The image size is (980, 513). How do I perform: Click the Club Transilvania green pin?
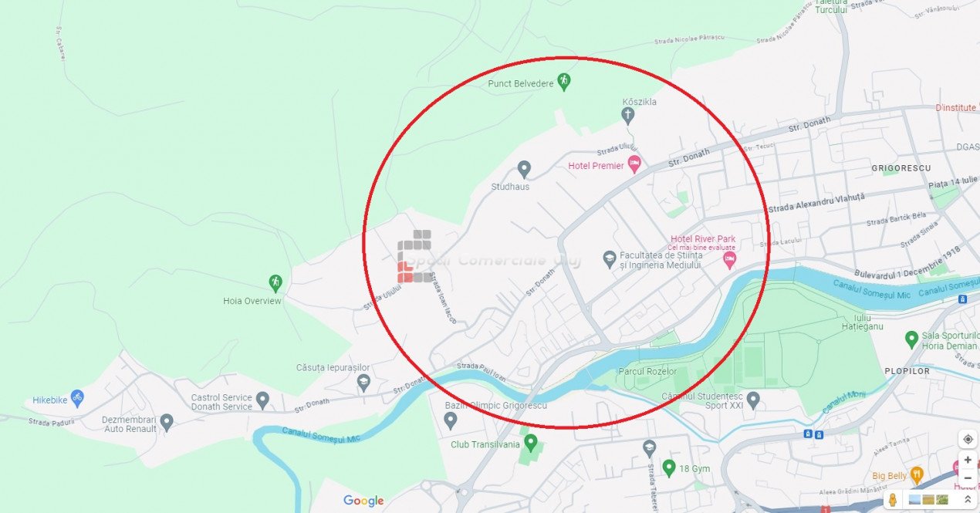click(530, 443)
